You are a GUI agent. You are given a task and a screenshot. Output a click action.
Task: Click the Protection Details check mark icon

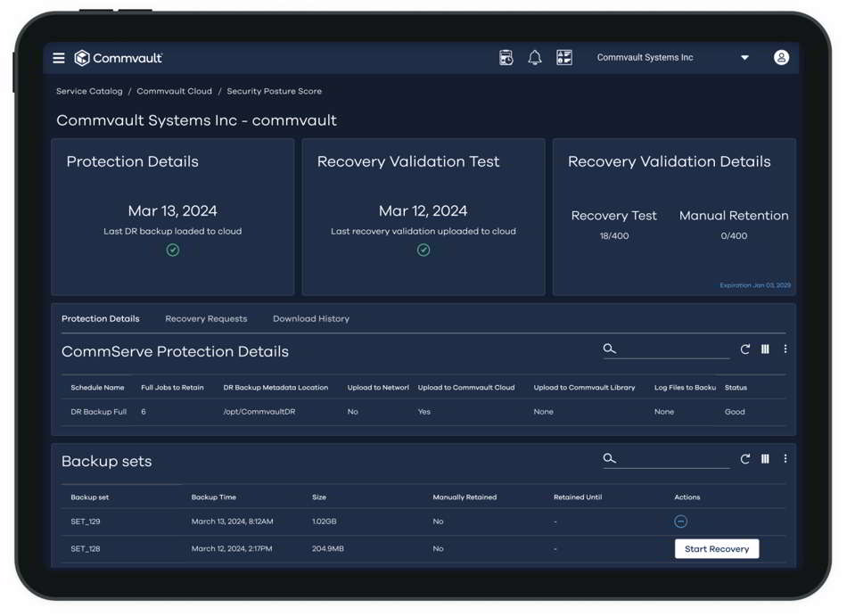tap(173, 250)
